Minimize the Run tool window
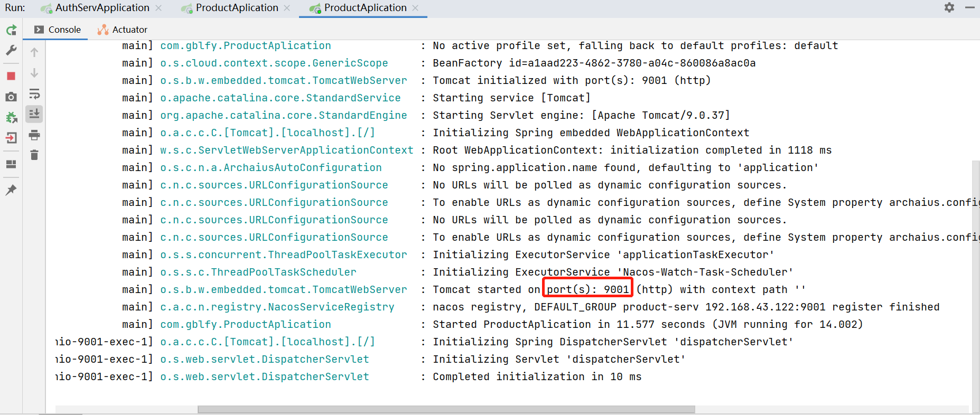 pos(970,7)
